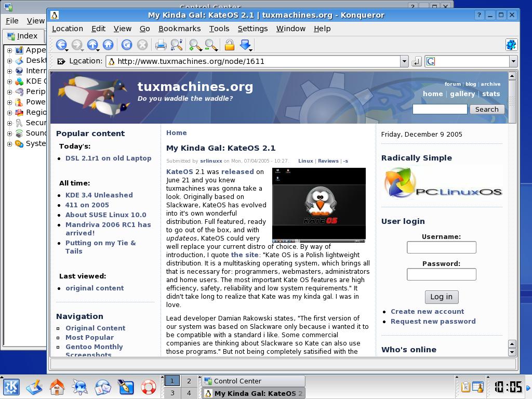Focus the Username input field
The image size is (532, 399).
coord(442,247)
